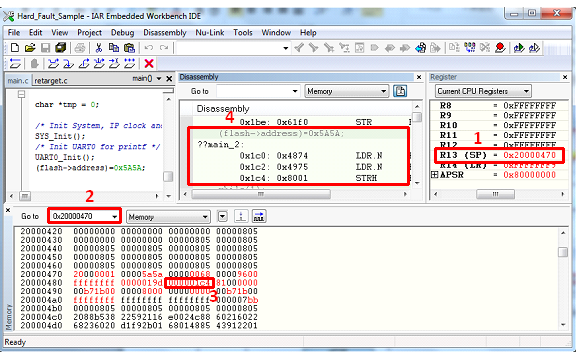Close the editor tab with X
The image size is (576, 360).
[x=169, y=79]
